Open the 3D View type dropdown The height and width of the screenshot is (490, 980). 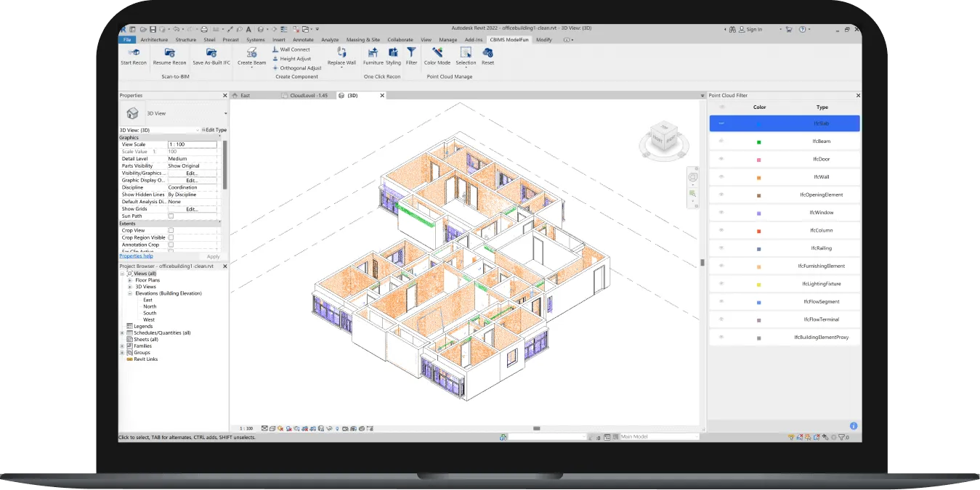[x=225, y=114]
